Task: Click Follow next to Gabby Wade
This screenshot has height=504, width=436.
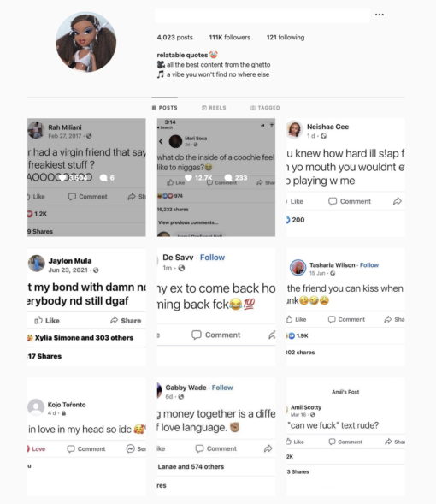Action: click(x=222, y=388)
